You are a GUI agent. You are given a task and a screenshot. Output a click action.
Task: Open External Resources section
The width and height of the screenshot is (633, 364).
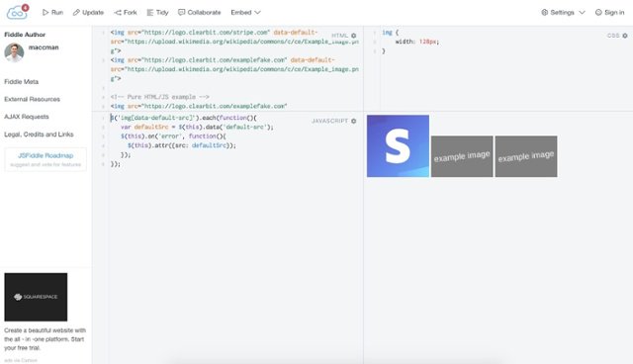(x=32, y=99)
